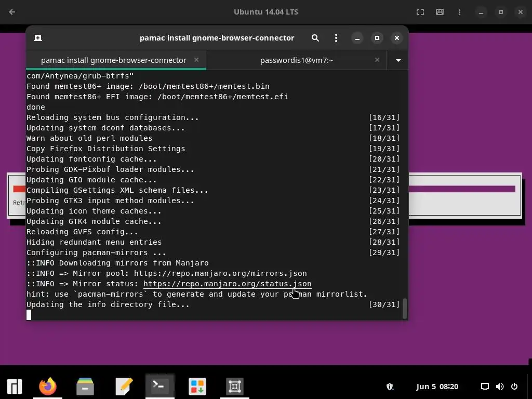
Task: Click "Found memtest86+ EFI image" line
Action: click(x=157, y=97)
